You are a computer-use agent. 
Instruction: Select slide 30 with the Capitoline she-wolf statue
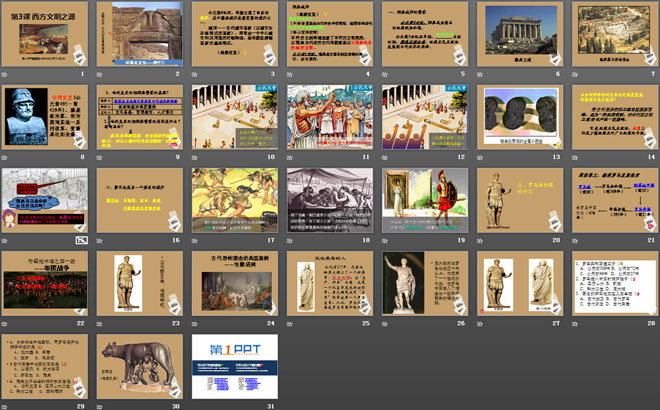(x=140, y=366)
